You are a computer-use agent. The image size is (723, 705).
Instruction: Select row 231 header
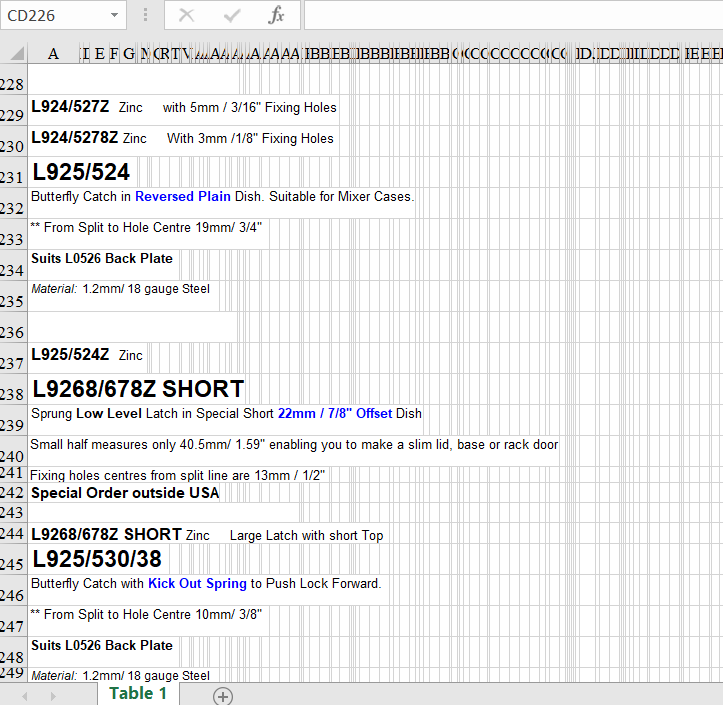click(x=13, y=178)
